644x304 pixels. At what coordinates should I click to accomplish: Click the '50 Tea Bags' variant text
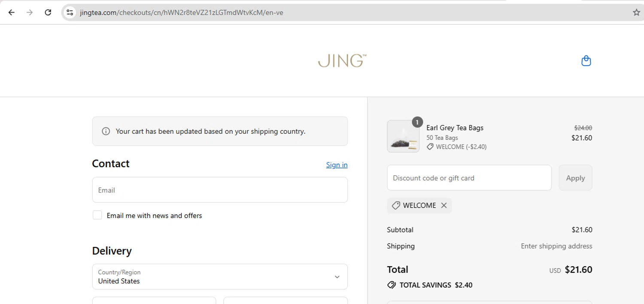(442, 138)
